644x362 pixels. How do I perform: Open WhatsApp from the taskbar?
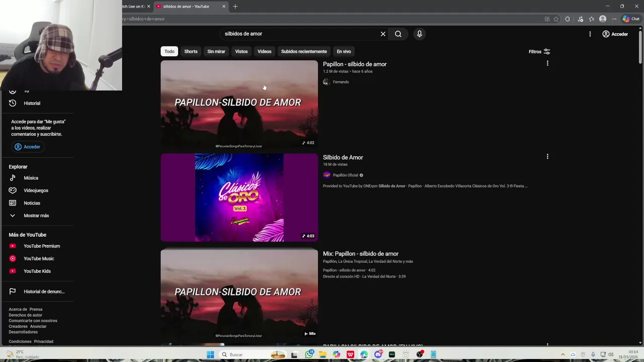[x=309, y=354]
